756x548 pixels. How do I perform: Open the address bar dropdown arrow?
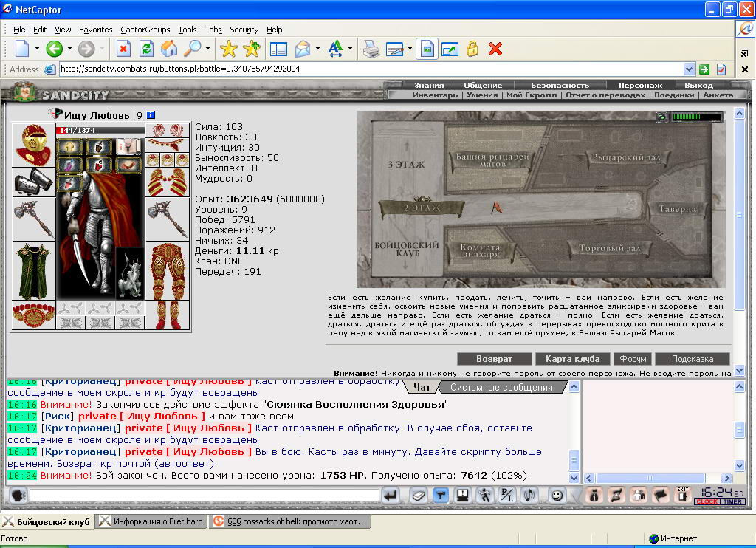pos(689,69)
